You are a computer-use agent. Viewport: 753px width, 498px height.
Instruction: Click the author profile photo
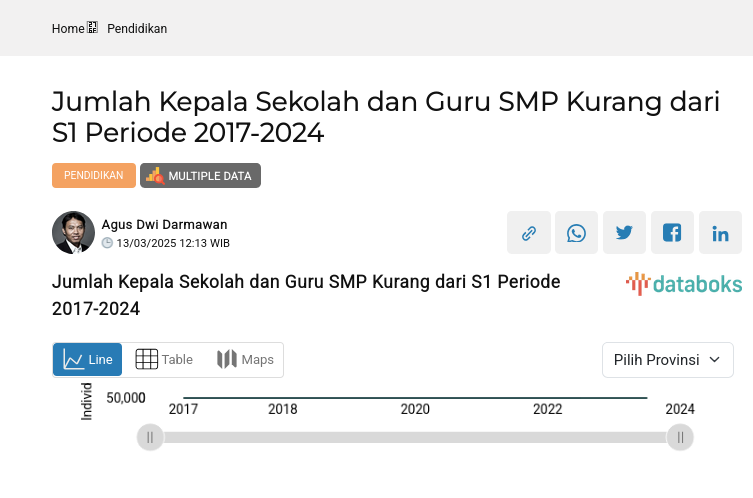73,233
